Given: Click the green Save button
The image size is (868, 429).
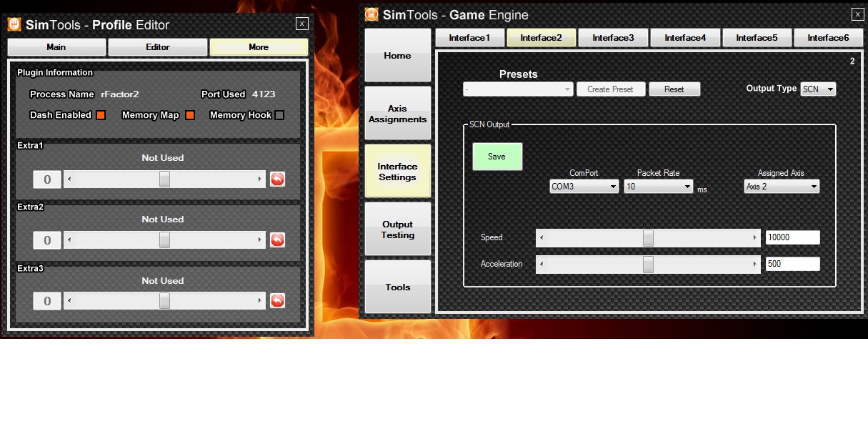Looking at the screenshot, I should 497,157.
